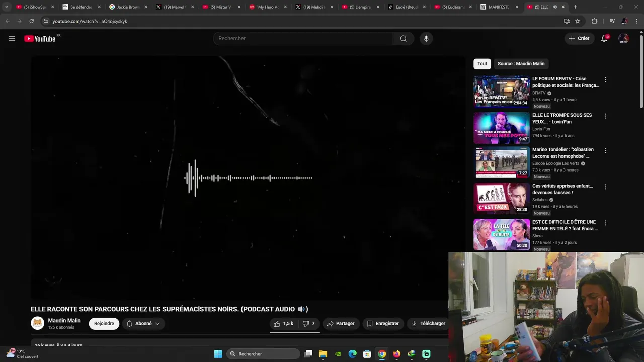This screenshot has width=644, height=362.
Task: Open Maudin Malin channel name link
Action: (64, 321)
